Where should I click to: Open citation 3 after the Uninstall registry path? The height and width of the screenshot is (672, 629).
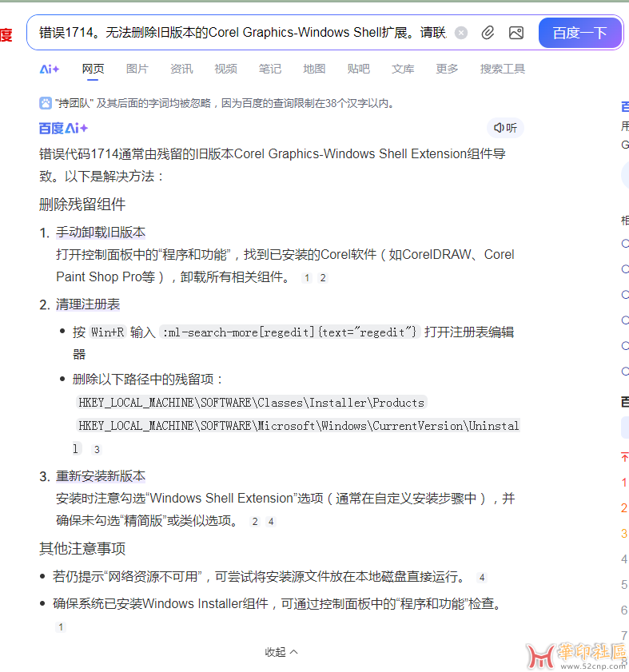pos(97,449)
